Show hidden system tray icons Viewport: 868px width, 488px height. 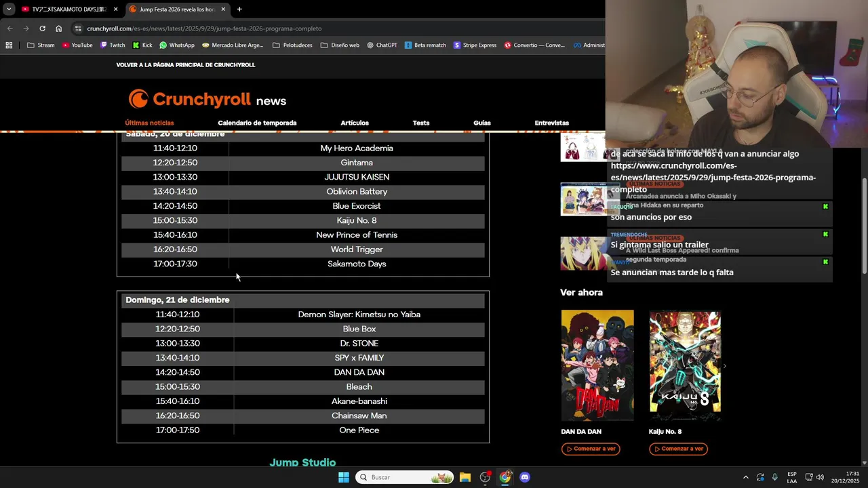point(745,477)
